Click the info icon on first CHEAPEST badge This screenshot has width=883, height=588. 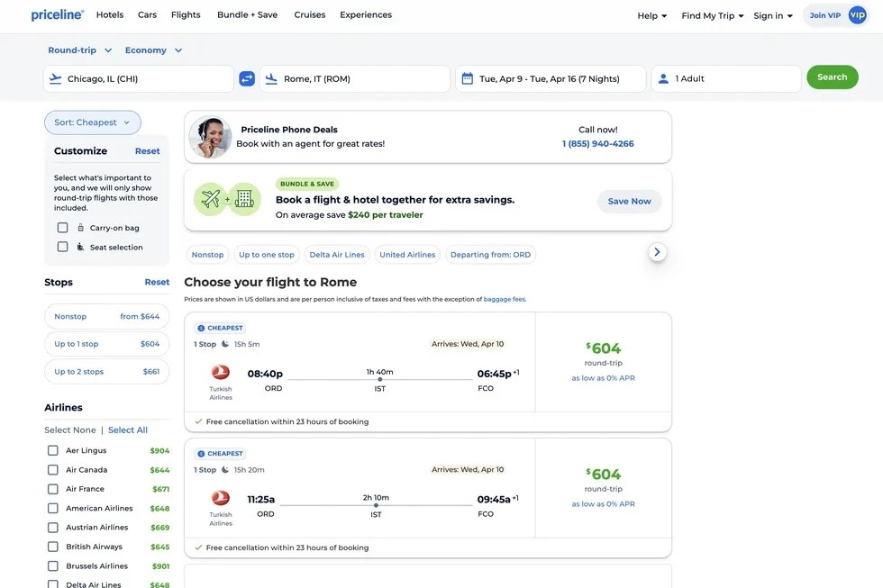tap(201, 328)
